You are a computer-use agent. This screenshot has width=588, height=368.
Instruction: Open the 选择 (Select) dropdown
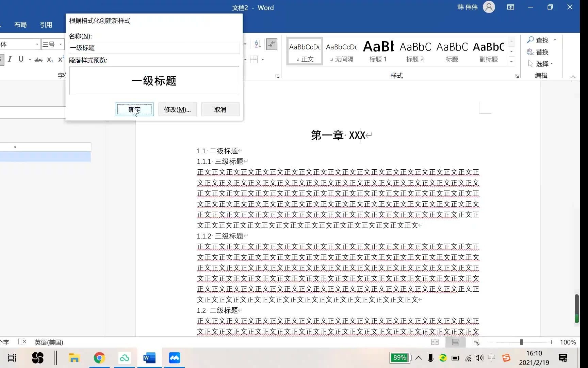542,63
